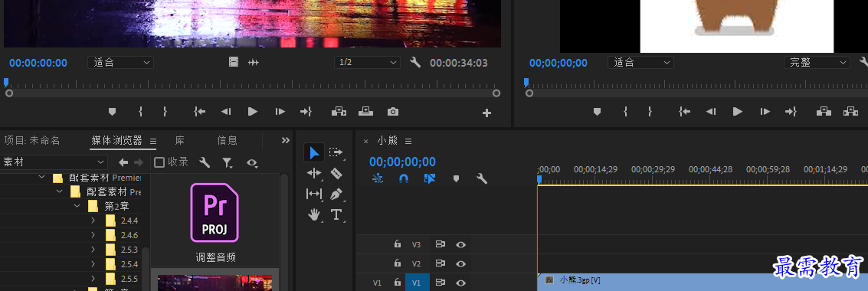Pick the Razor tool
This screenshot has width=868, height=291.
pos(336,173)
